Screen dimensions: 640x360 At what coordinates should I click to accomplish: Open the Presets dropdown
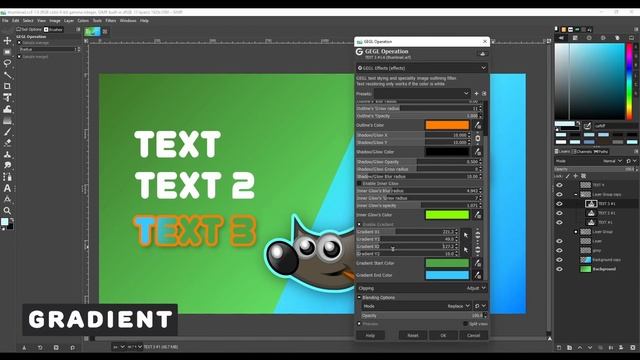pyautogui.click(x=422, y=93)
